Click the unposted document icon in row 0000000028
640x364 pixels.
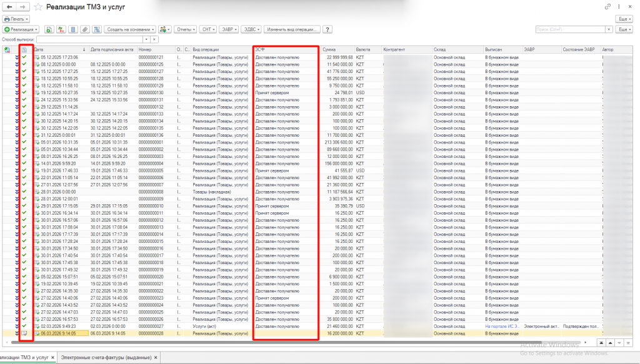tap(24, 333)
